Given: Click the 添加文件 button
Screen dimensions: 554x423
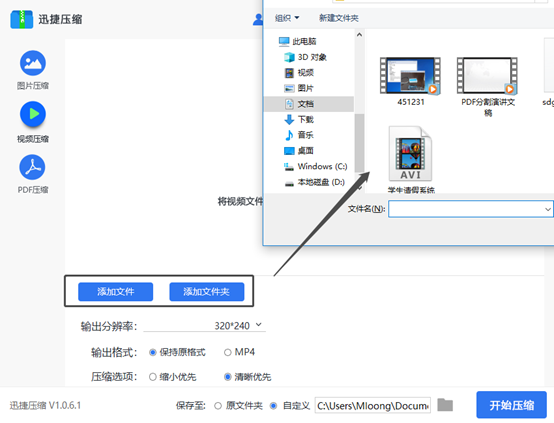Looking at the screenshot, I should tap(116, 292).
